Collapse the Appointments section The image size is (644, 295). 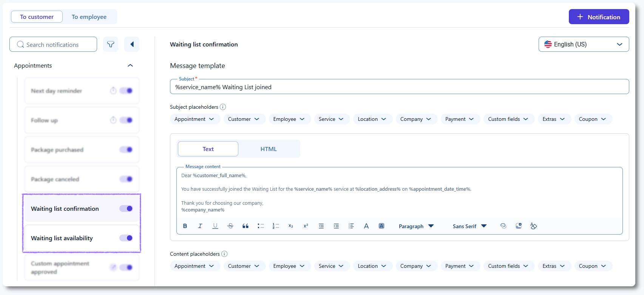pyautogui.click(x=130, y=65)
